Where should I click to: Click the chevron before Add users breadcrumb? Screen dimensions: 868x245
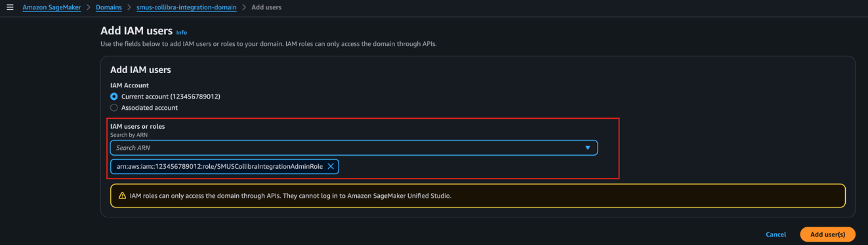point(244,7)
